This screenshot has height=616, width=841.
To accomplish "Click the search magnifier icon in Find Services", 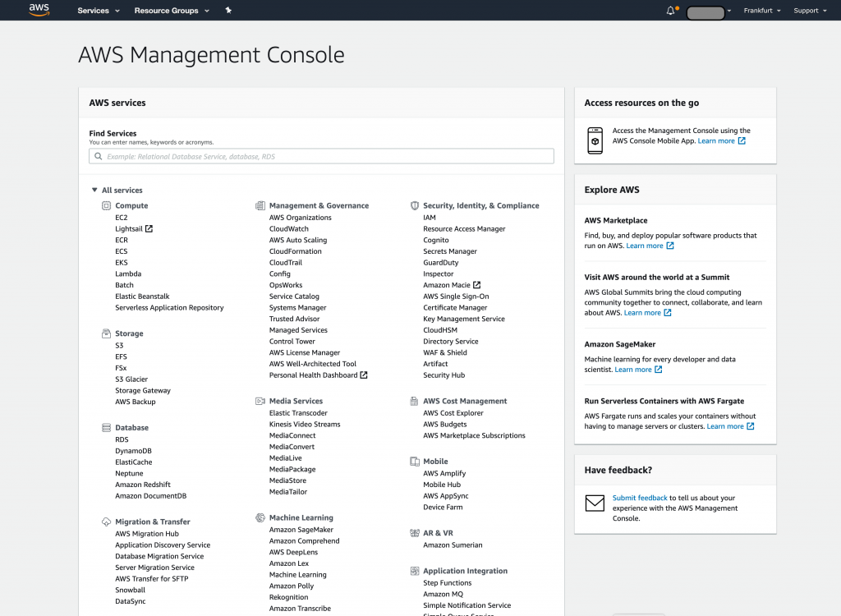I will (x=99, y=156).
